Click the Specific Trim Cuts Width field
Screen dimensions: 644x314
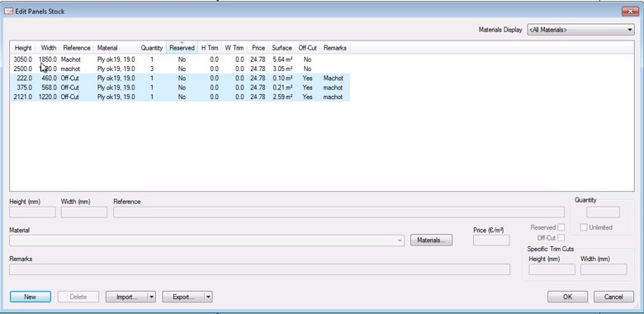pos(604,269)
